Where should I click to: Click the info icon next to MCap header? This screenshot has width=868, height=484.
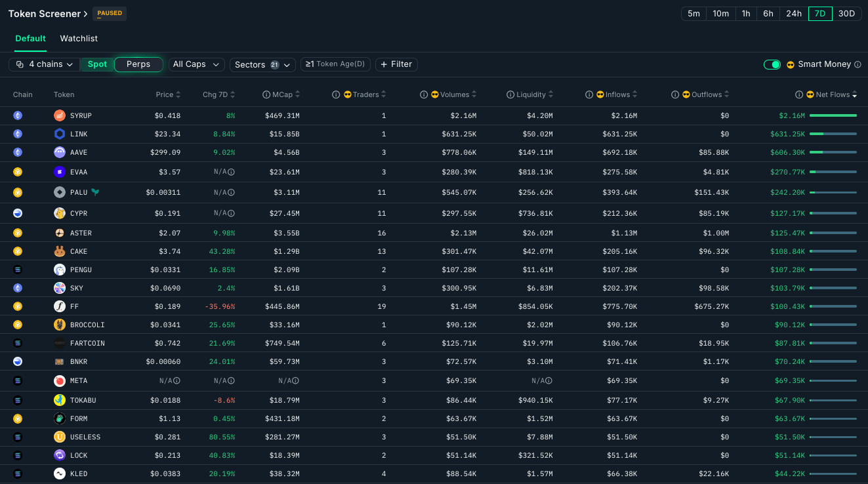(266, 94)
